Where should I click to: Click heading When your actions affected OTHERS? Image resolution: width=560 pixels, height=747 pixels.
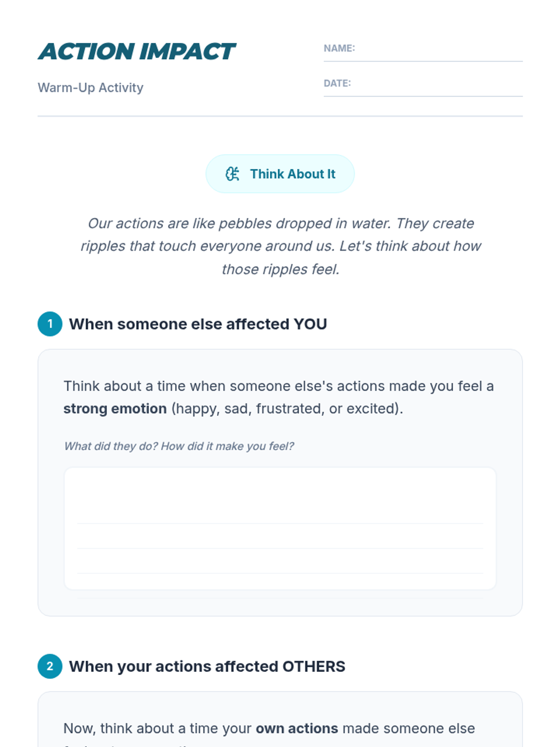[207, 666]
